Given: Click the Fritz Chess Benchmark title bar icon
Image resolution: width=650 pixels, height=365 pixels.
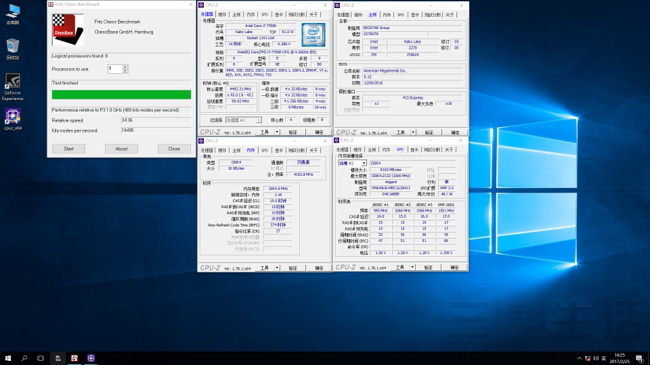Looking at the screenshot, I should coord(51,5).
